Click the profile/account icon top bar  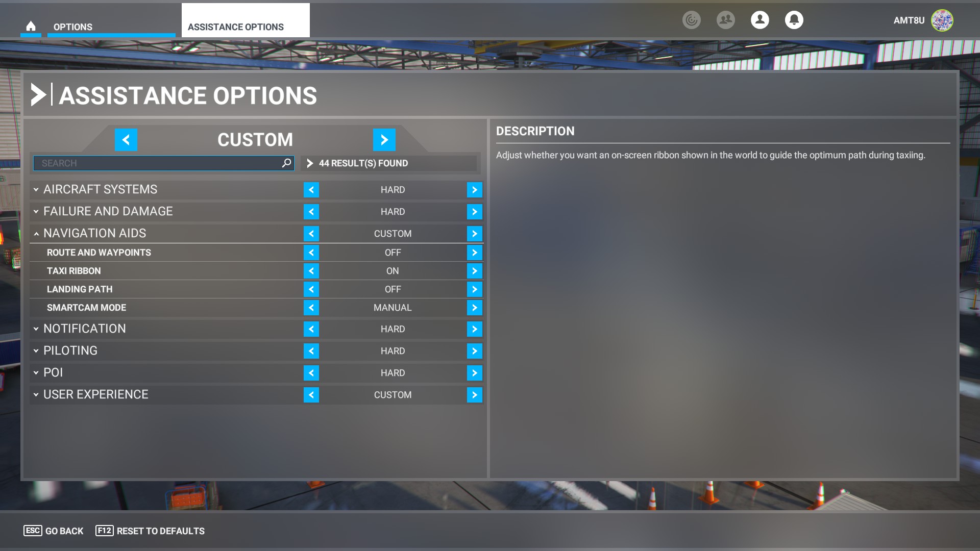click(759, 19)
